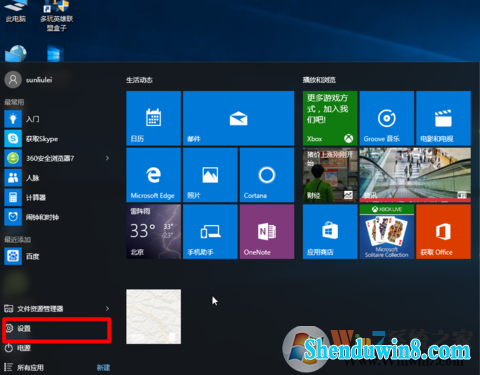Screen dimensions: 480x375
Task: Open the Beijing weather tile
Action: [x=154, y=232]
